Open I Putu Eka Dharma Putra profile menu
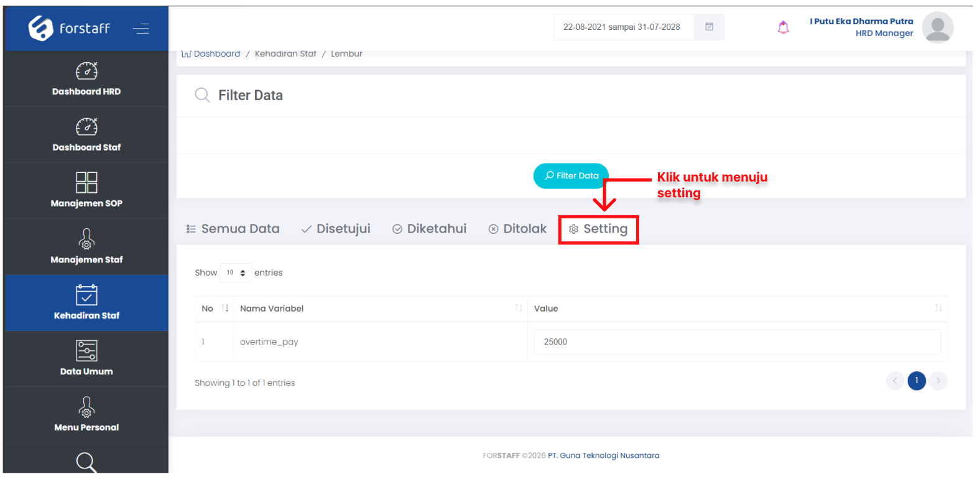 pos(861,21)
